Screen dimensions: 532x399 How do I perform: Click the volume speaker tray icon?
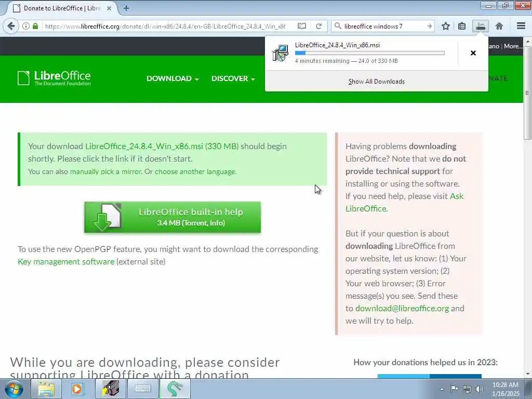480,389
